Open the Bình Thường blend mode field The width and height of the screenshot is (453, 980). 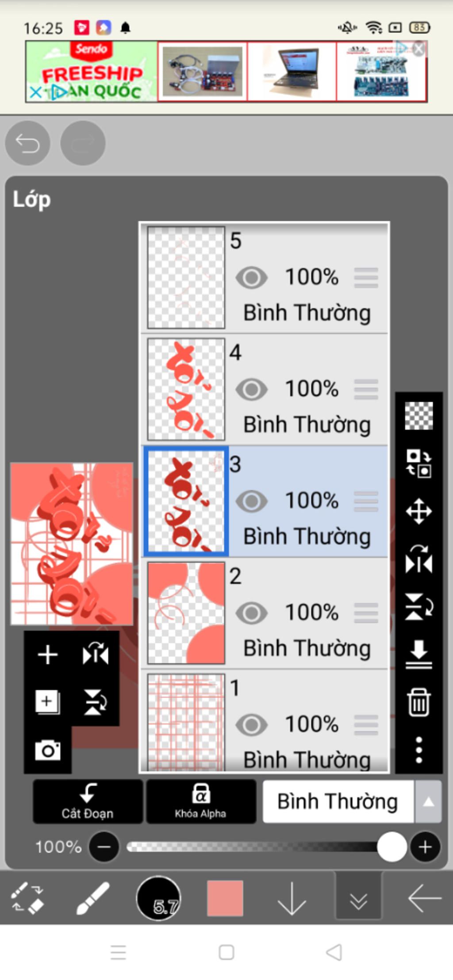[338, 801]
